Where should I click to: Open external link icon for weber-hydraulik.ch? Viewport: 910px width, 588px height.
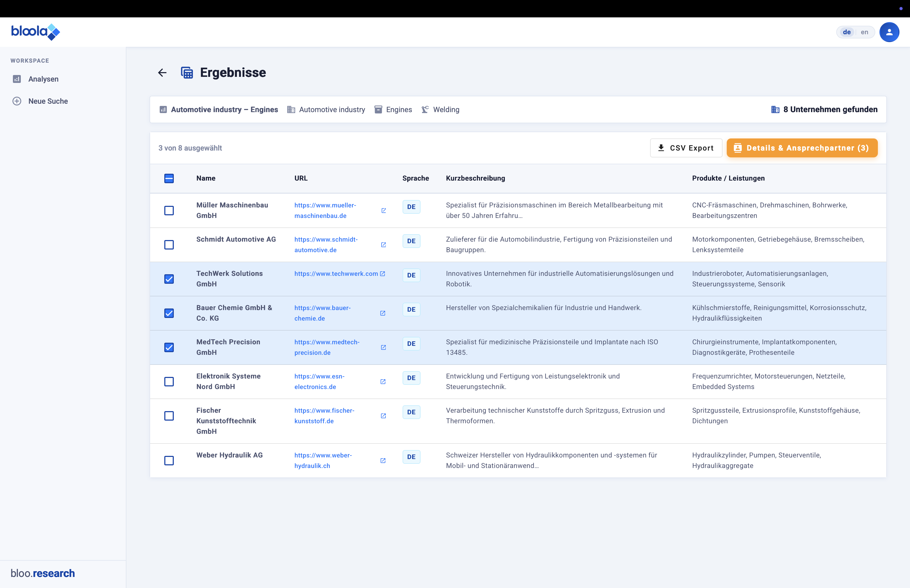coord(383,460)
